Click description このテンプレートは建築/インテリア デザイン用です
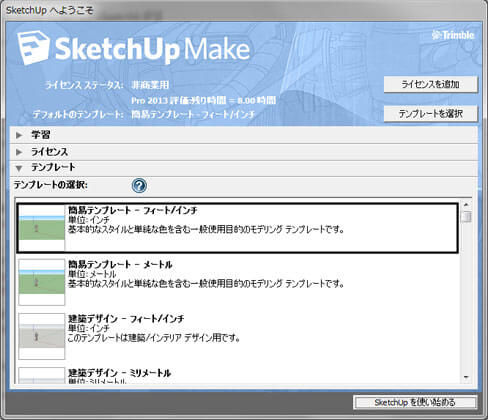The image size is (488, 420). pos(154,338)
